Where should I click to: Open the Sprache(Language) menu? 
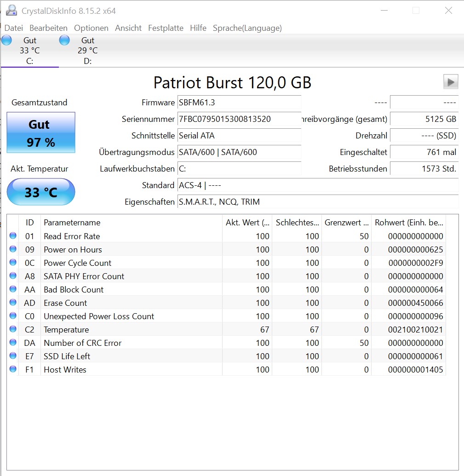247,28
